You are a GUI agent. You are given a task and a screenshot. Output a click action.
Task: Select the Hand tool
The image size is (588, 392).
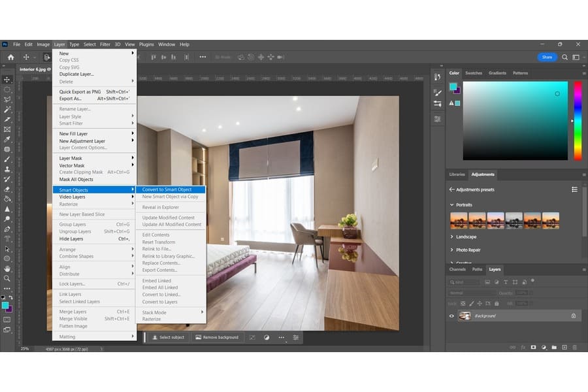point(7,269)
